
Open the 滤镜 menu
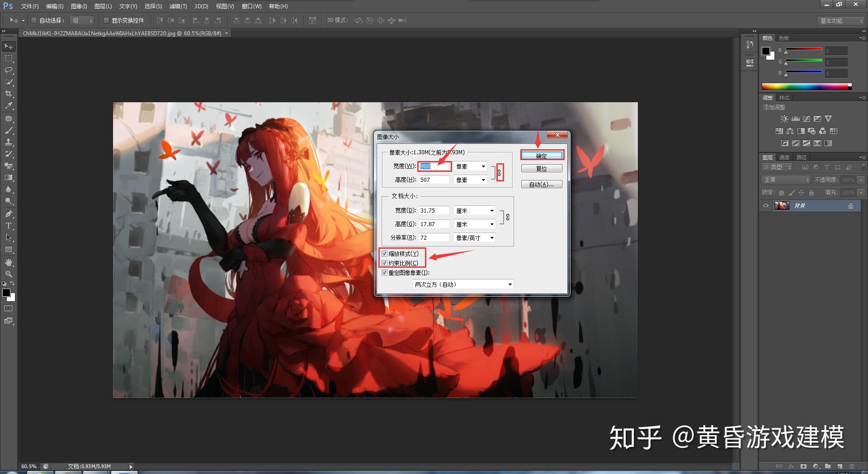pyautogui.click(x=178, y=6)
